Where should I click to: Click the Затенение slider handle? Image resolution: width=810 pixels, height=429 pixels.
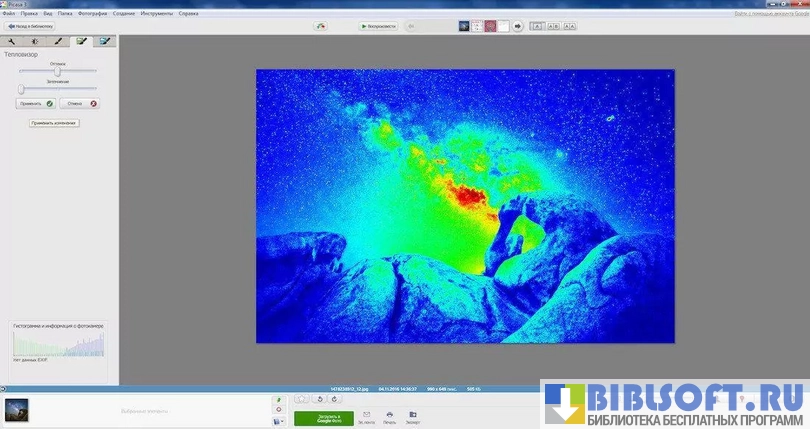click(x=21, y=88)
